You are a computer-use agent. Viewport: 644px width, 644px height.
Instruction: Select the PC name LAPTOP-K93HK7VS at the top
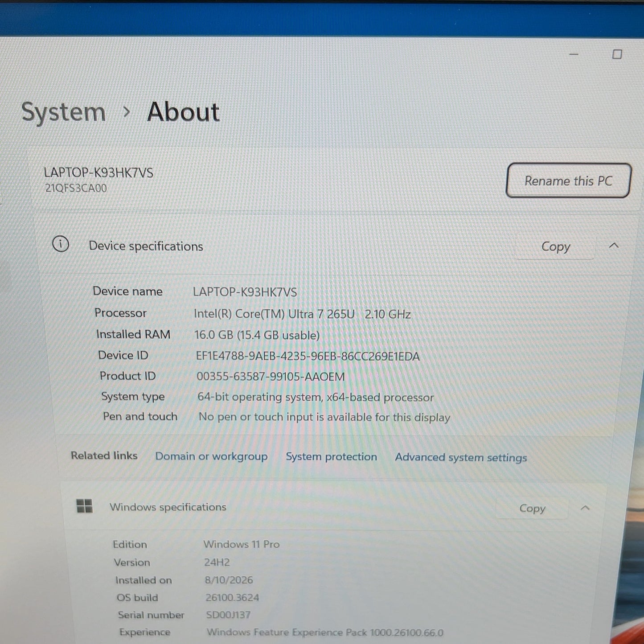(x=98, y=173)
